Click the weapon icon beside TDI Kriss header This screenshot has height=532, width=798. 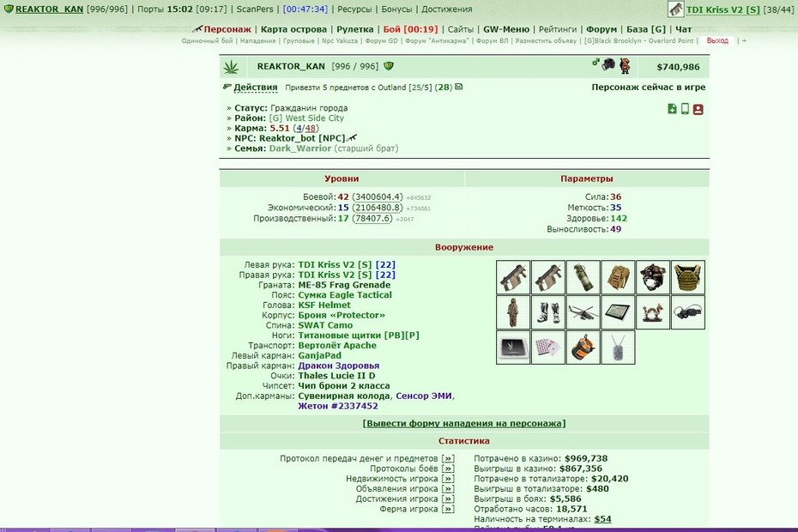pyautogui.click(x=675, y=9)
